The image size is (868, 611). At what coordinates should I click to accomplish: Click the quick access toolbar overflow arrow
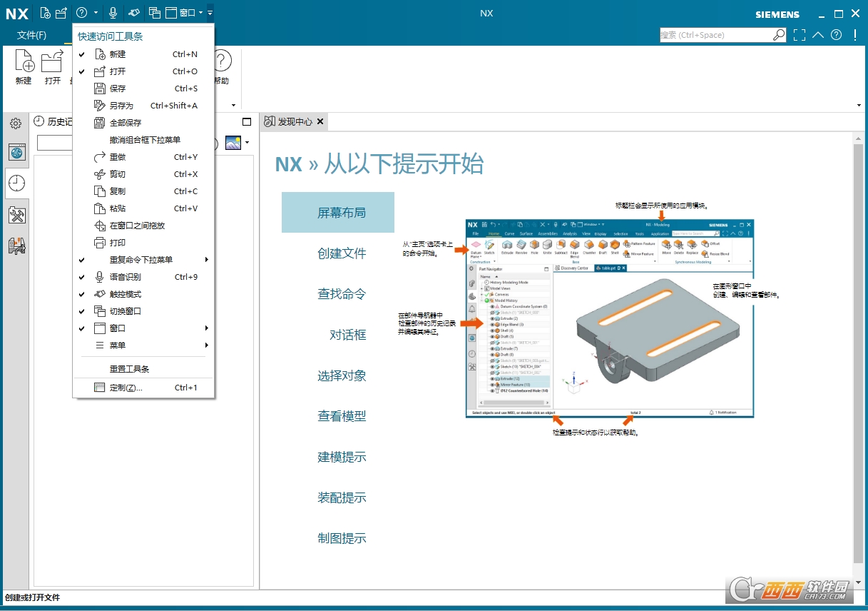[210, 13]
